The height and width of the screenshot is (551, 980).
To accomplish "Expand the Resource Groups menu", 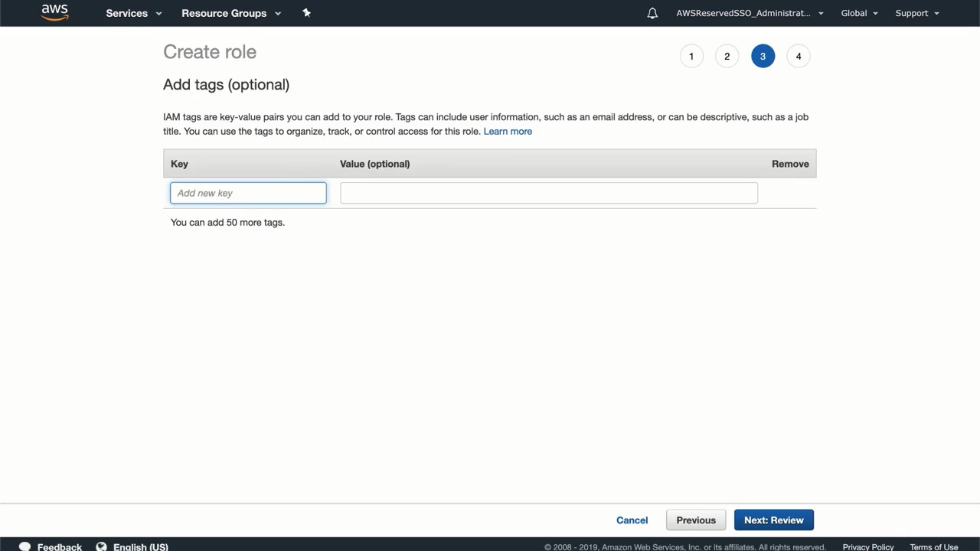I will click(231, 13).
